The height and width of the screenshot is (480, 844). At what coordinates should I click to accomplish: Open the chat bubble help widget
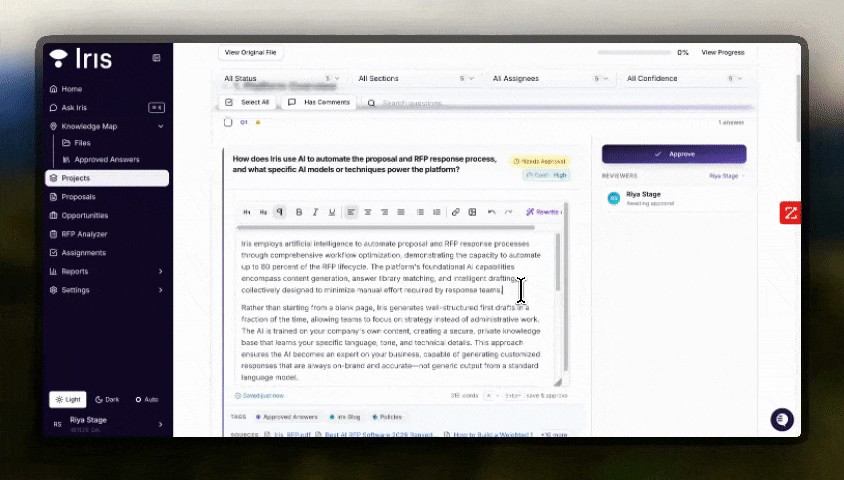(x=782, y=419)
